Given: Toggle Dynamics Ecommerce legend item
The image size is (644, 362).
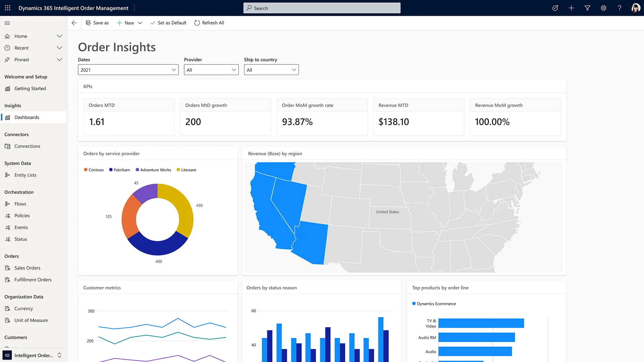Looking at the screenshot, I should coord(434,304).
